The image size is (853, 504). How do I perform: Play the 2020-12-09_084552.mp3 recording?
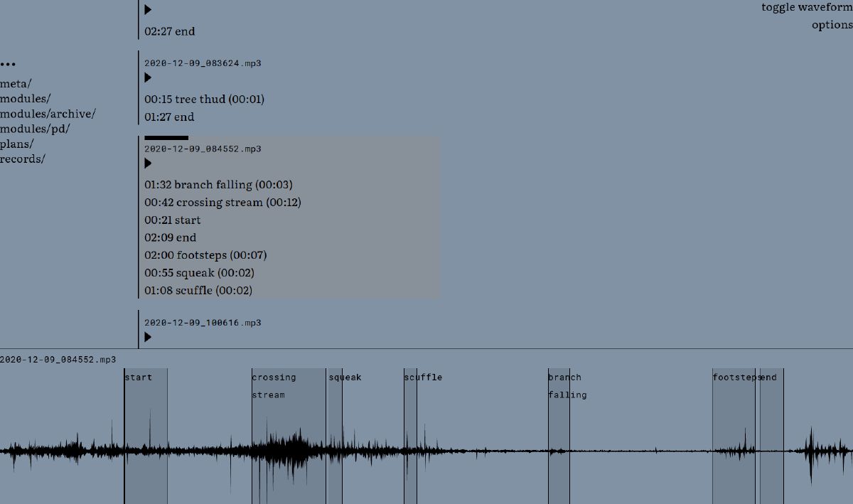pos(148,163)
